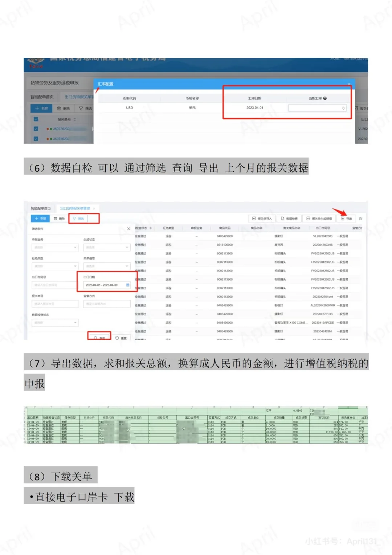Switch to 智能配单首页 tab behind 汇率配置 dialog

[x=42, y=97]
